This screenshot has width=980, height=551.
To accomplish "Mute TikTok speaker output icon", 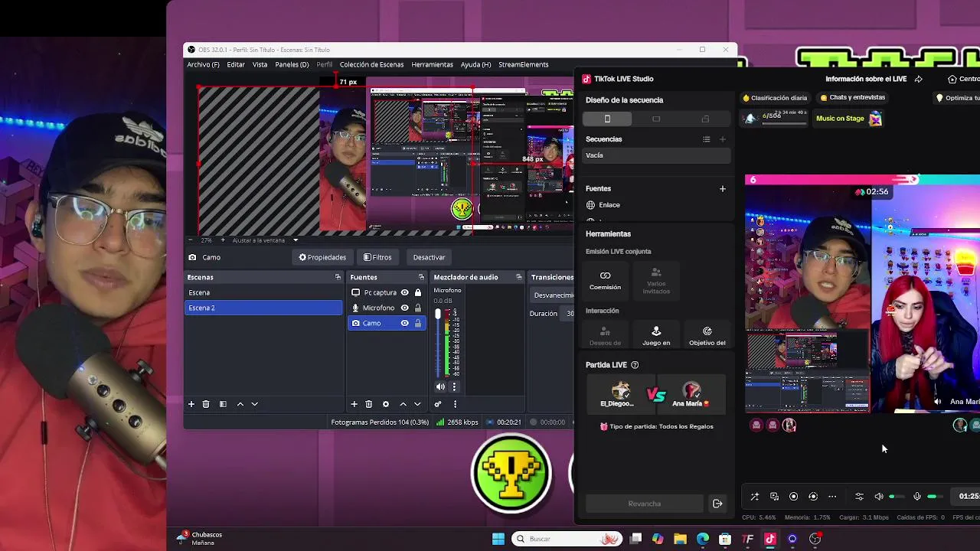I will click(878, 496).
